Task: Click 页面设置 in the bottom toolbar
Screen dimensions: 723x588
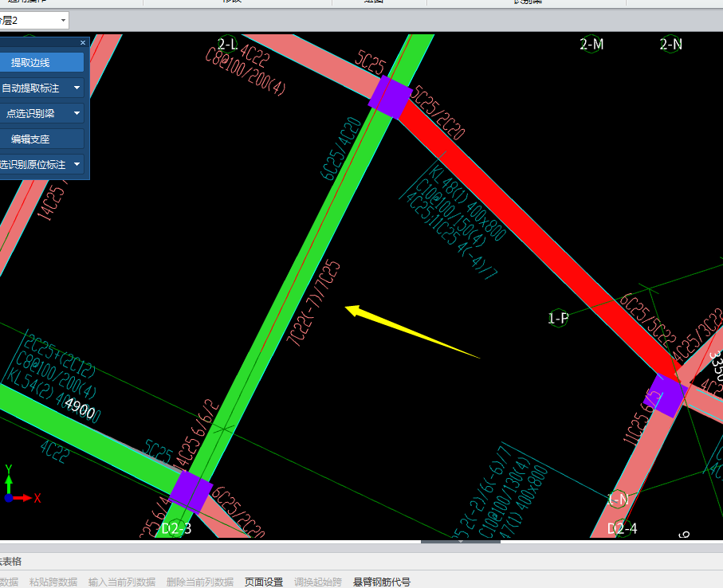Action: [x=264, y=582]
